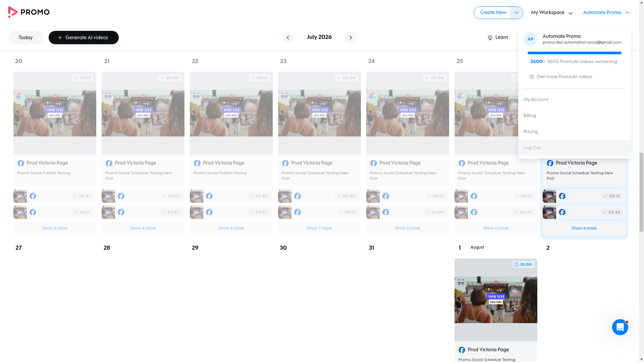Go to next month arrow
This screenshot has height=362, width=644.
(351, 38)
